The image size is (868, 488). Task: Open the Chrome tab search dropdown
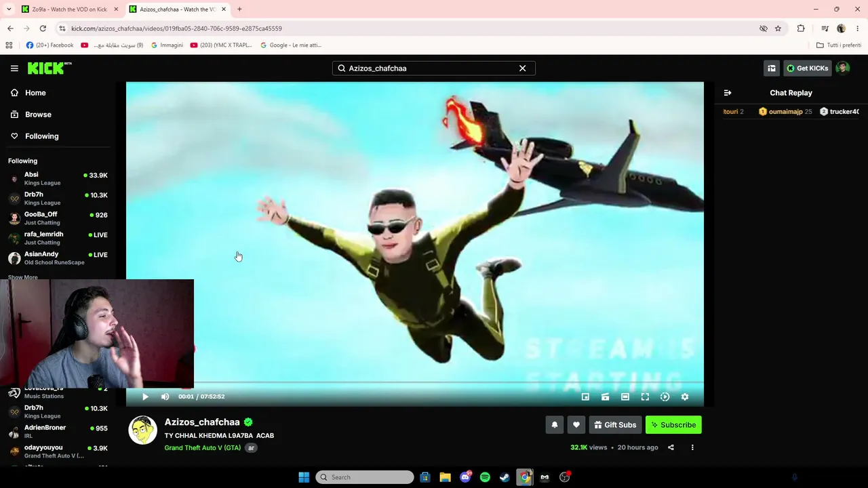point(9,9)
